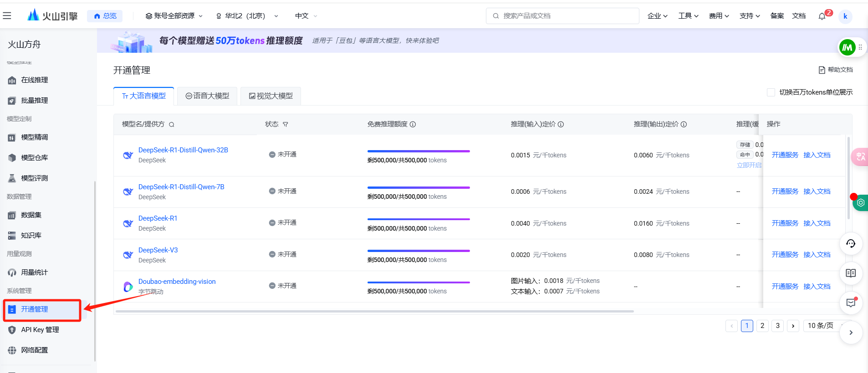Open the customer service headset icon
This screenshot has width=868, height=373.
851,243
